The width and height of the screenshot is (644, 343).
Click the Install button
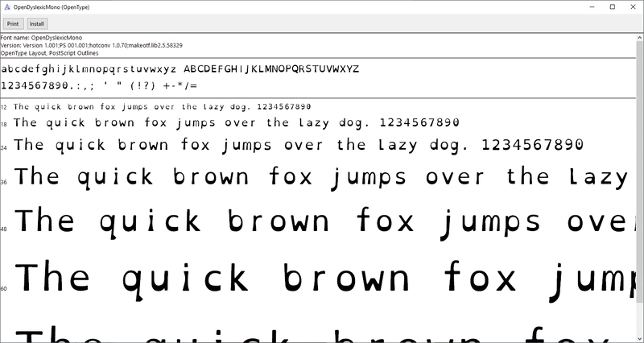click(x=37, y=24)
